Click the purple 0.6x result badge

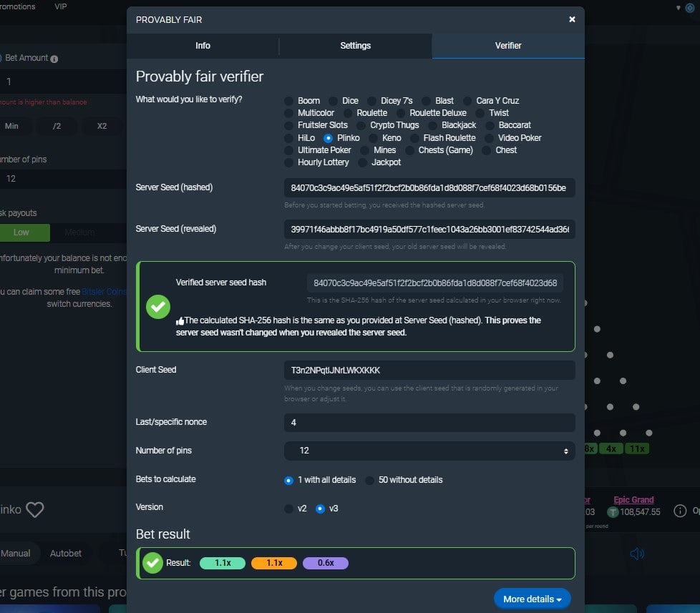326,563
